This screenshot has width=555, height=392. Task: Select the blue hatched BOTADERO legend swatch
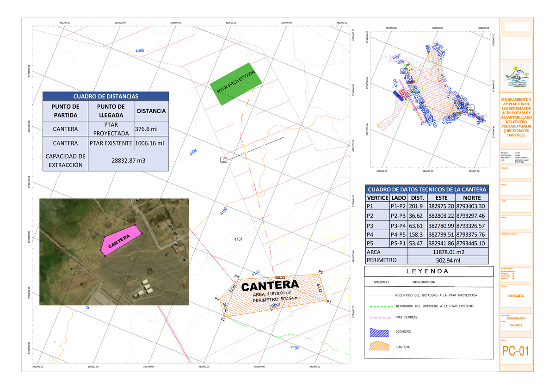[x=379, y=331]
